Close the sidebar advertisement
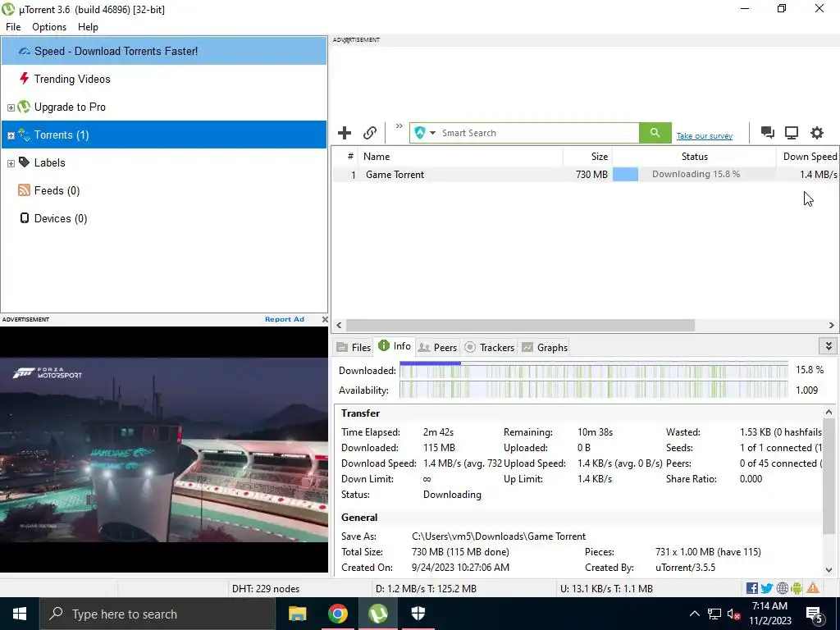This screenshot has width=840, height=630. tap(325, 319)
